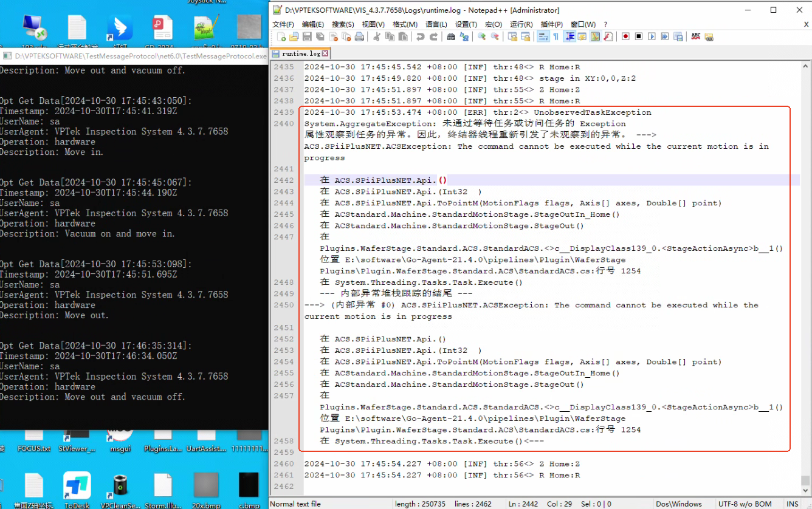Open the 格式(M) menu
The image size is (812, 509).
(x=405, y=24)
